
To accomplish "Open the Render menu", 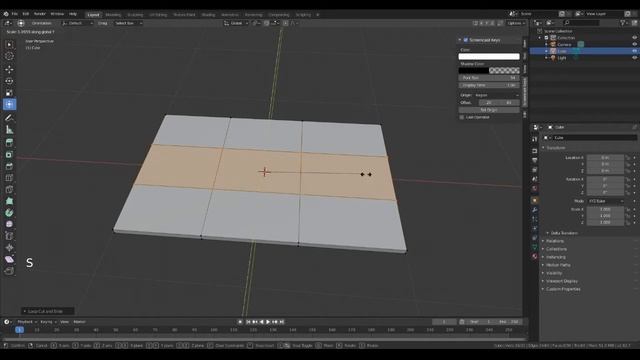I will pos(40,14).
